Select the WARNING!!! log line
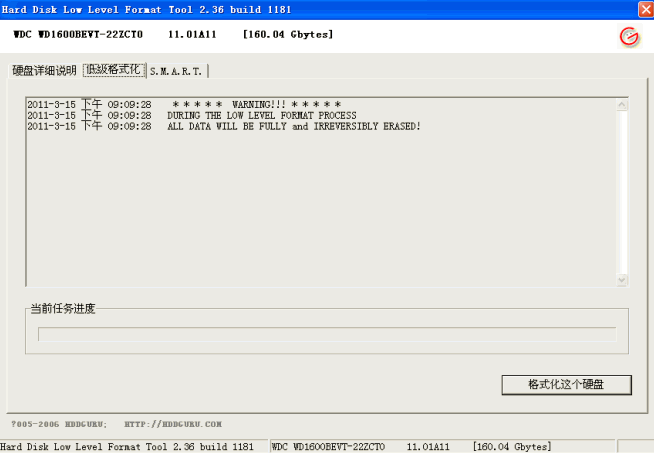The image size is (654, 453). coord(256,104)
